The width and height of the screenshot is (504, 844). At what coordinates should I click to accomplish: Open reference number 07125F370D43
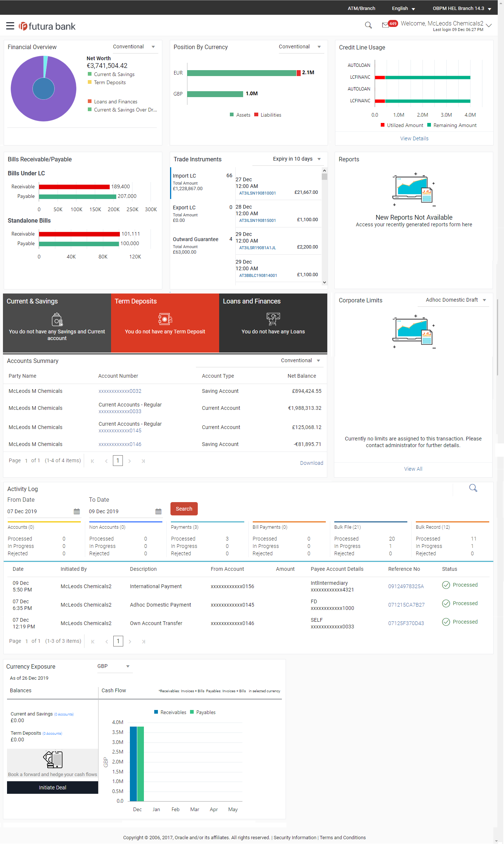pos(406,623)
